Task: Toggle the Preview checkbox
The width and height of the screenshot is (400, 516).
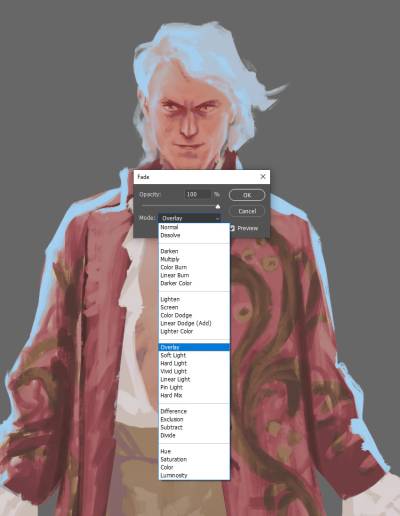Action: click(x=232, y=228)
